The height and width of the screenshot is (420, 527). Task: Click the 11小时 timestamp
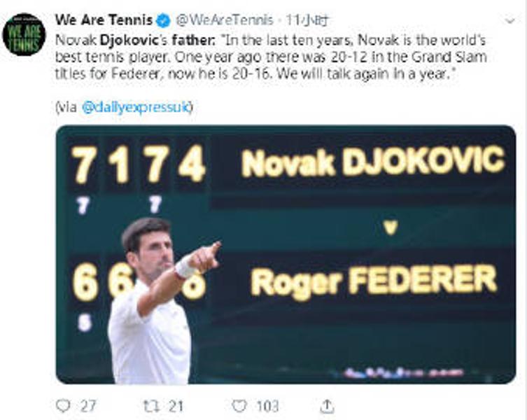click(302, 20)
